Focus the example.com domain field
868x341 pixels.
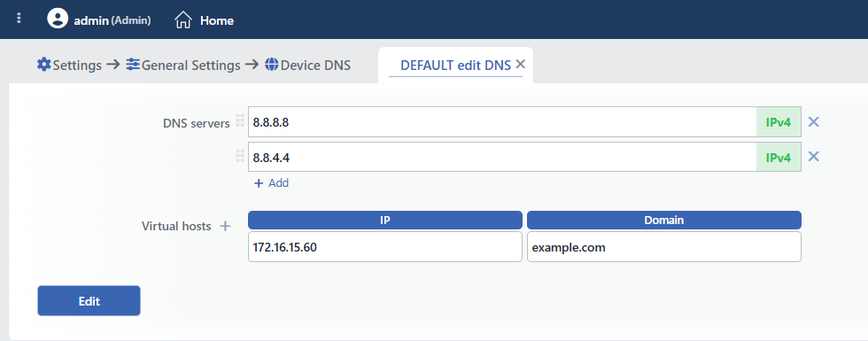[x=664, y=247]
